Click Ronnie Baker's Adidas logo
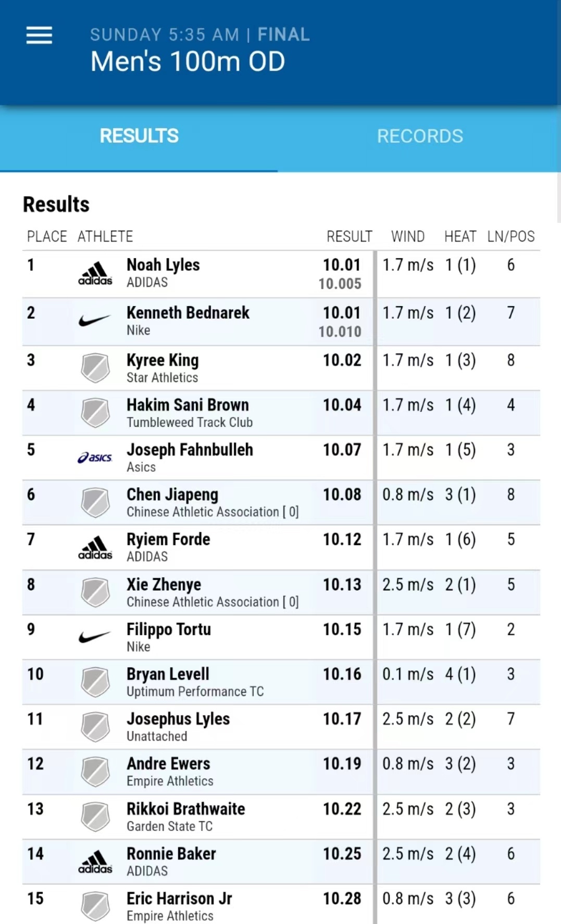The width and height of the screenshot is (561, 924). point(95,862)
